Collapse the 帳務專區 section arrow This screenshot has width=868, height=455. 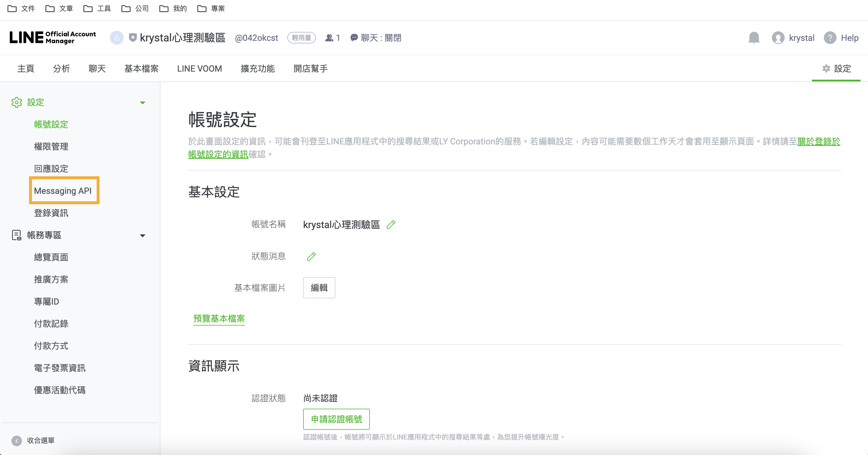[x=143, y=236]
